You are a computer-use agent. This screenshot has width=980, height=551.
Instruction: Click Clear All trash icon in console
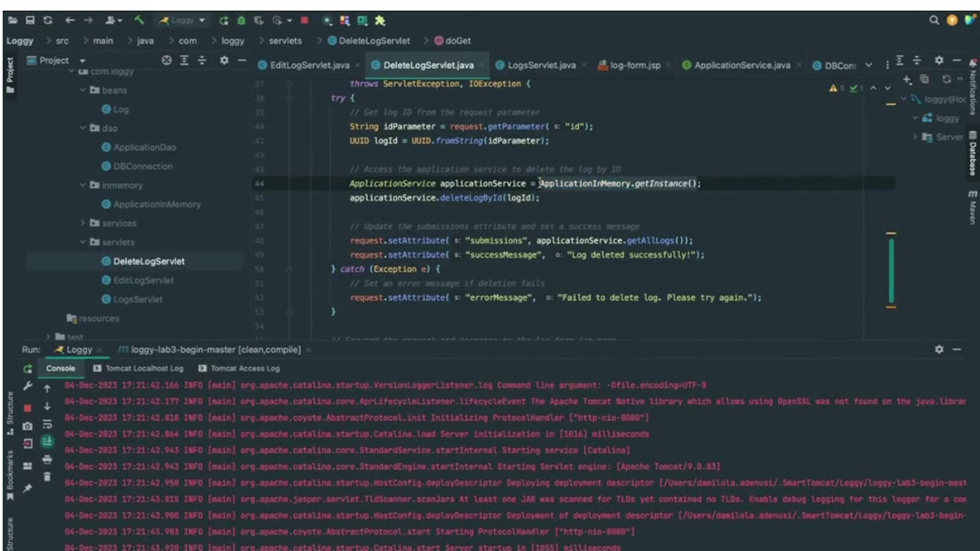point(47,478)
